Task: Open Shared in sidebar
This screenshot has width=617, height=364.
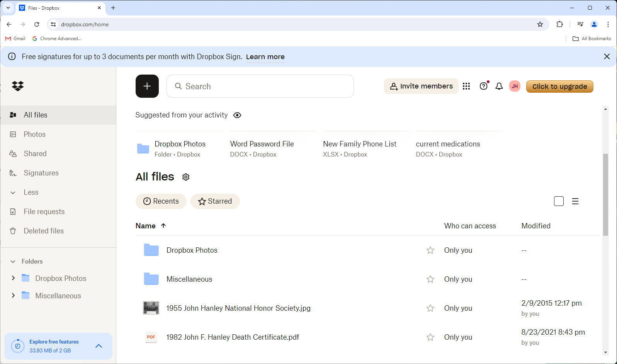Action: point(58,154)
